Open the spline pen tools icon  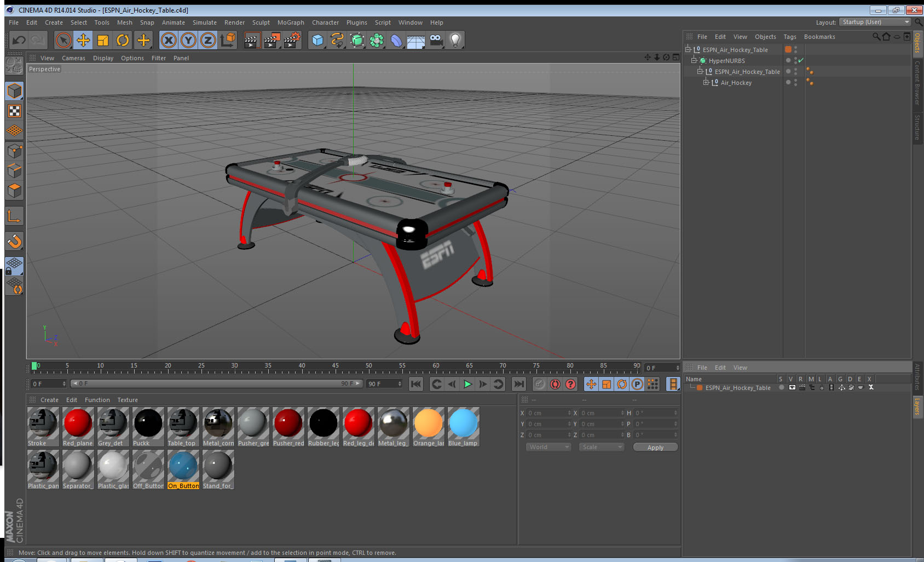[337, 40]
